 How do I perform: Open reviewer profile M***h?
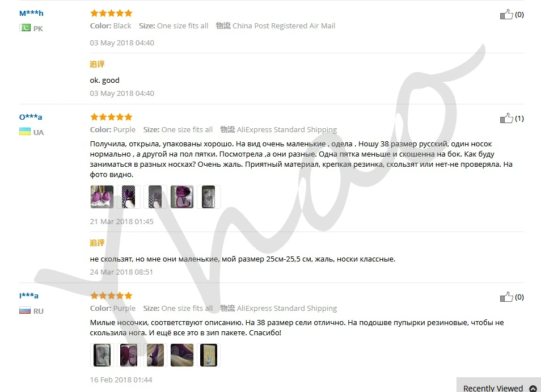point(31,13)
